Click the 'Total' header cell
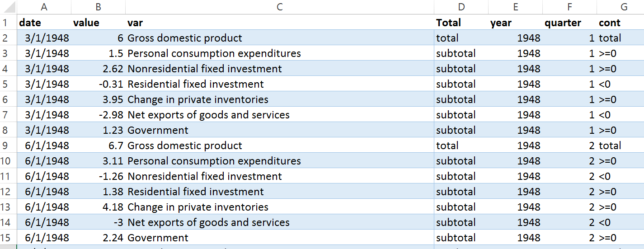Viewport: 644px width, 249px height. tap(461, 23)
